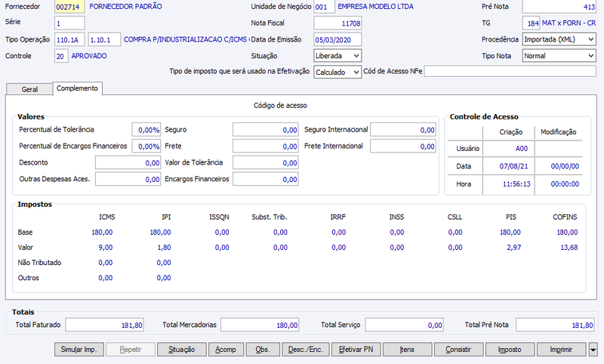Select the Nota Fiscal number field
Image resolution: width=604 pixels, height=364 pixels.
(x=337, y=23)
